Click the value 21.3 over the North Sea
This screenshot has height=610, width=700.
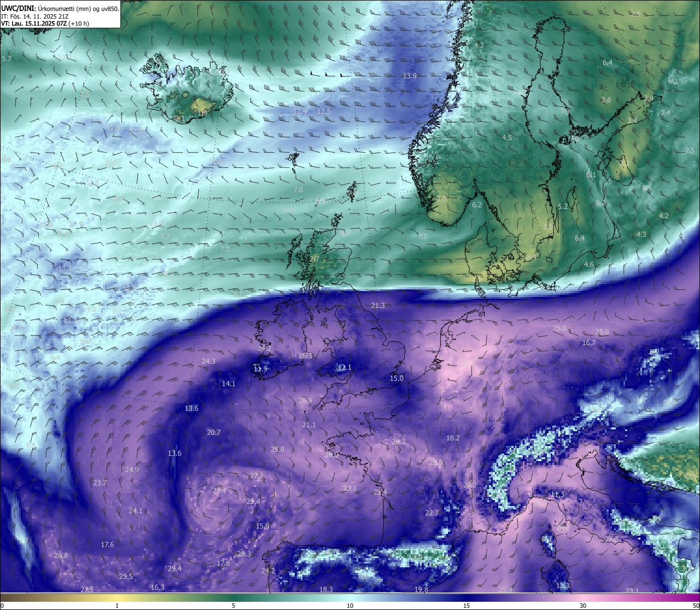tap(378, 305)
